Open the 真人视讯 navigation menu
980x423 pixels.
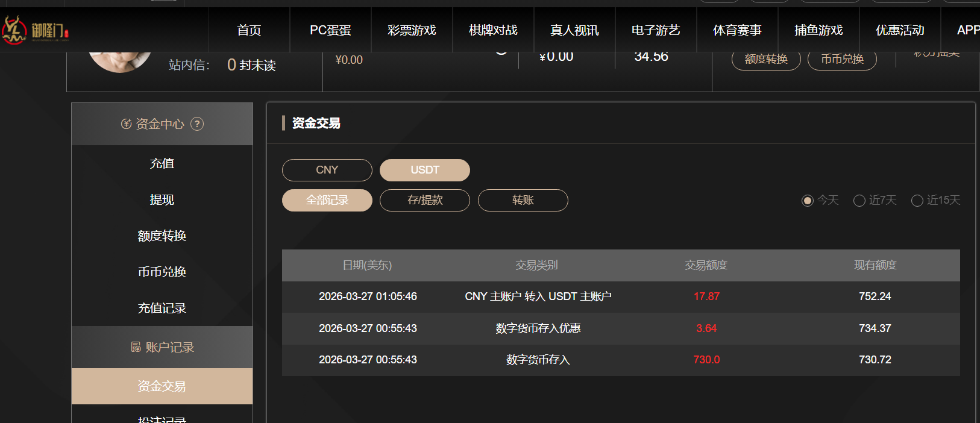click(574, 30)
